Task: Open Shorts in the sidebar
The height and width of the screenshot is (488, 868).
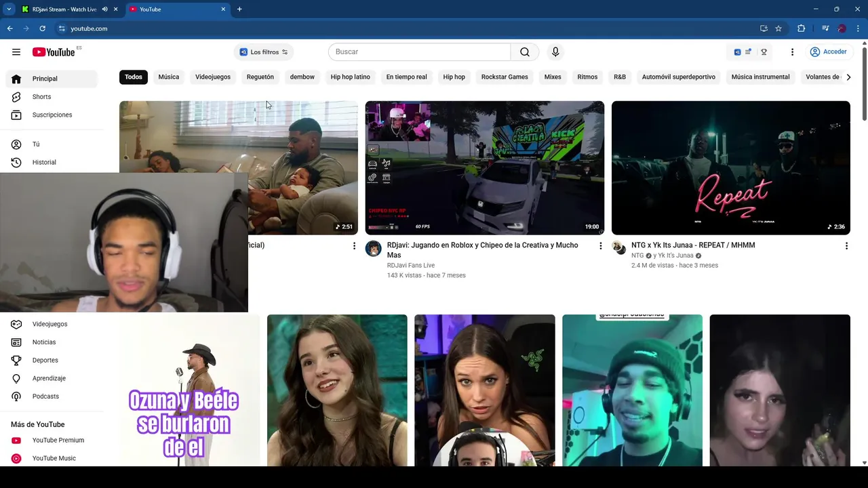Action: tap(52, 97)
